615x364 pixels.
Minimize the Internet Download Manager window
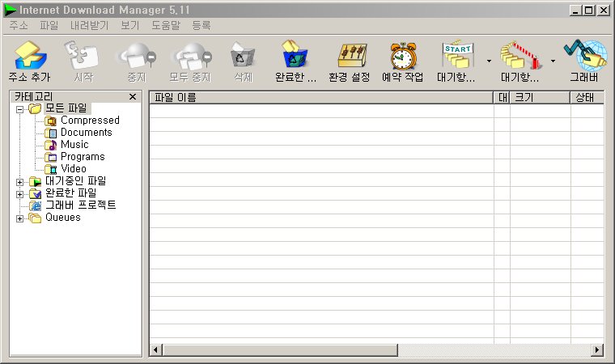coord(575,11)
